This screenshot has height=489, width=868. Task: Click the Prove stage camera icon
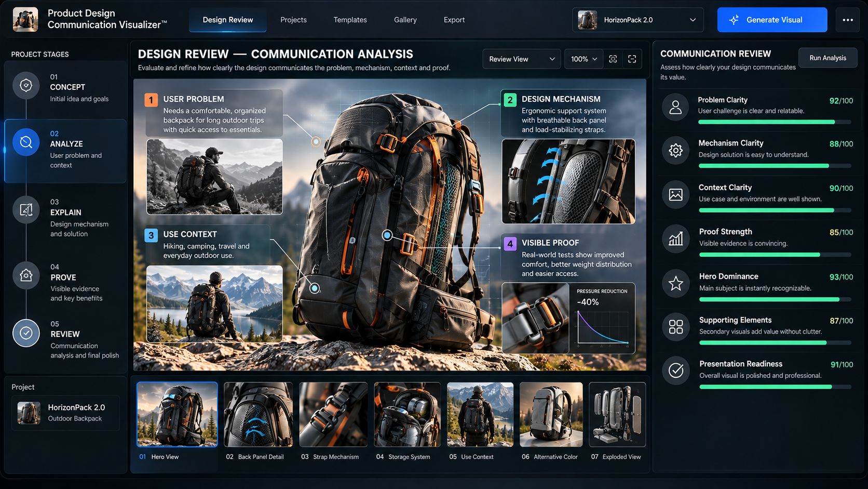26,275
